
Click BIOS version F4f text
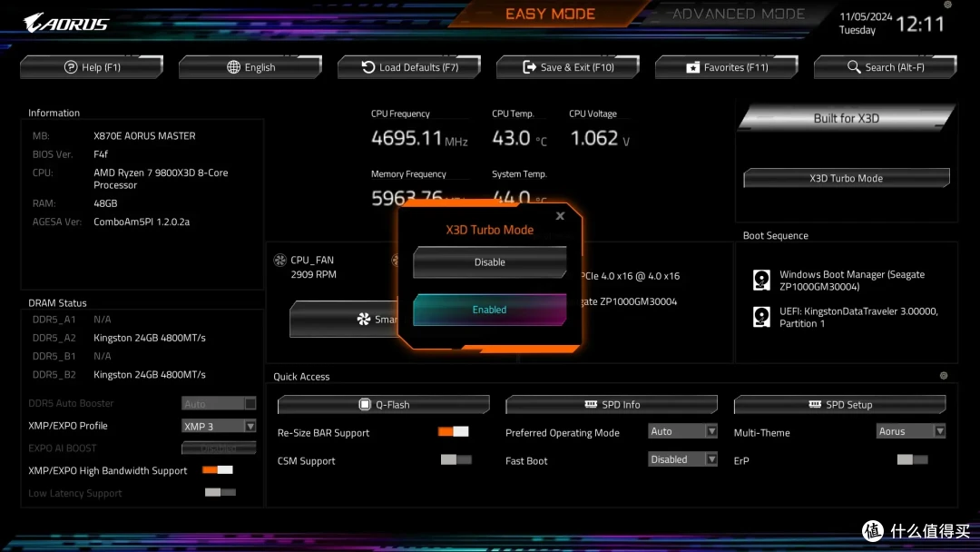coord(101,153)
